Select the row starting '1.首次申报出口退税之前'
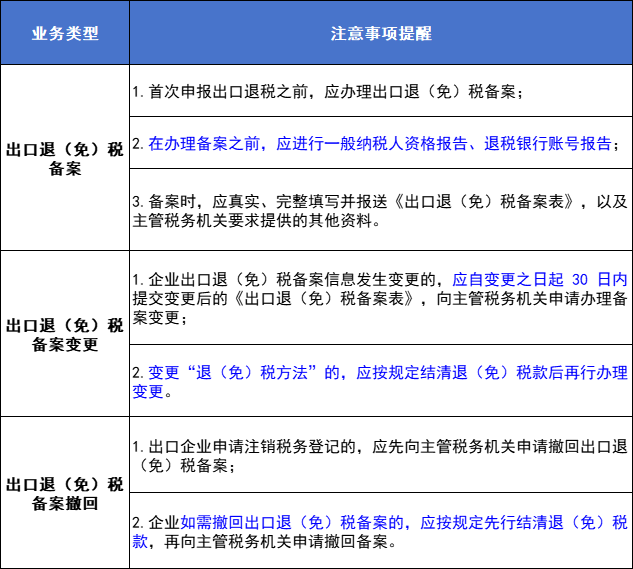 tap(381, 91)
